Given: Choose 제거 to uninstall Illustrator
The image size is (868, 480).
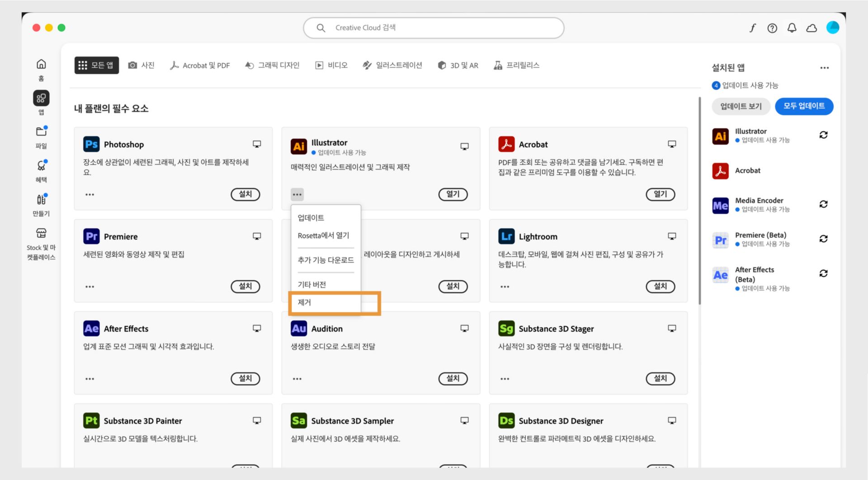Looking at the screenshot, I should coord(326,302).
